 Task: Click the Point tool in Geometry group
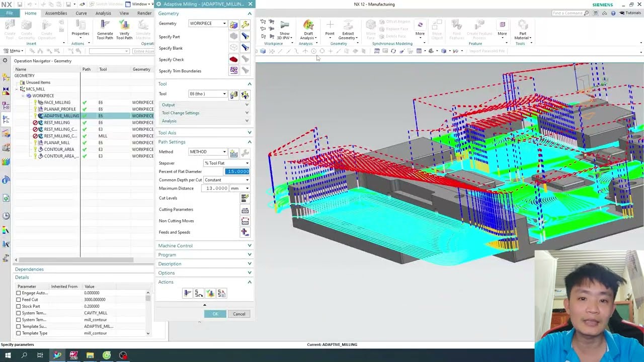330,28
